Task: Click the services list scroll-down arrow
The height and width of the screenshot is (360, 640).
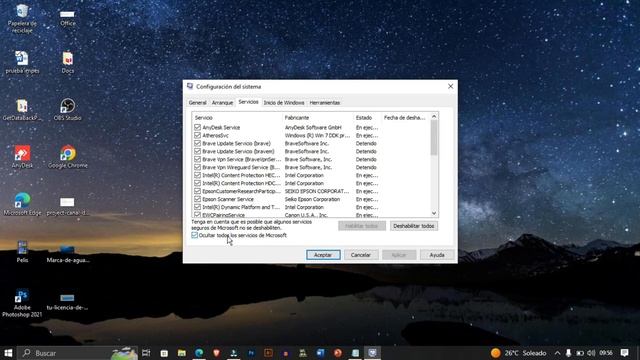Action: 434,213
